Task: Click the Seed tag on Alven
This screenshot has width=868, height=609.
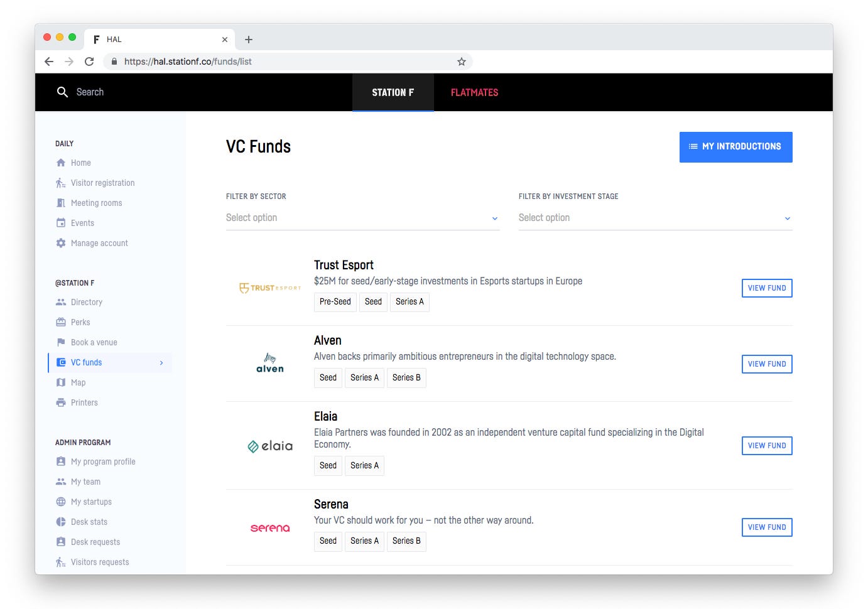Action: coord(328,378)
